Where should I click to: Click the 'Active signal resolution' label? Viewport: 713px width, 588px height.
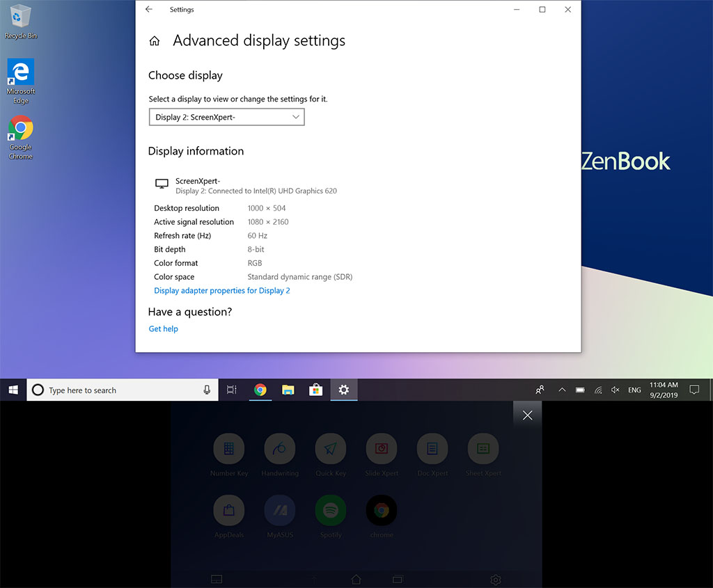click(x=194, y=222)
